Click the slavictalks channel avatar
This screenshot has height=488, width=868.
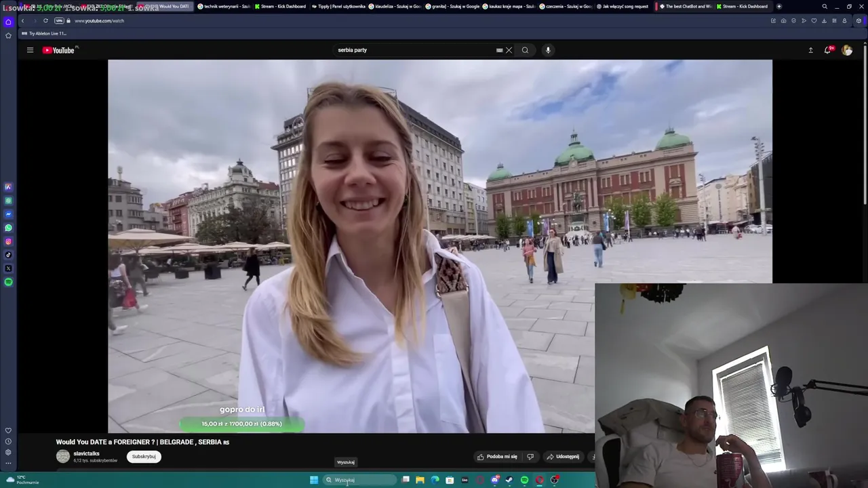(x=63, y=457)
